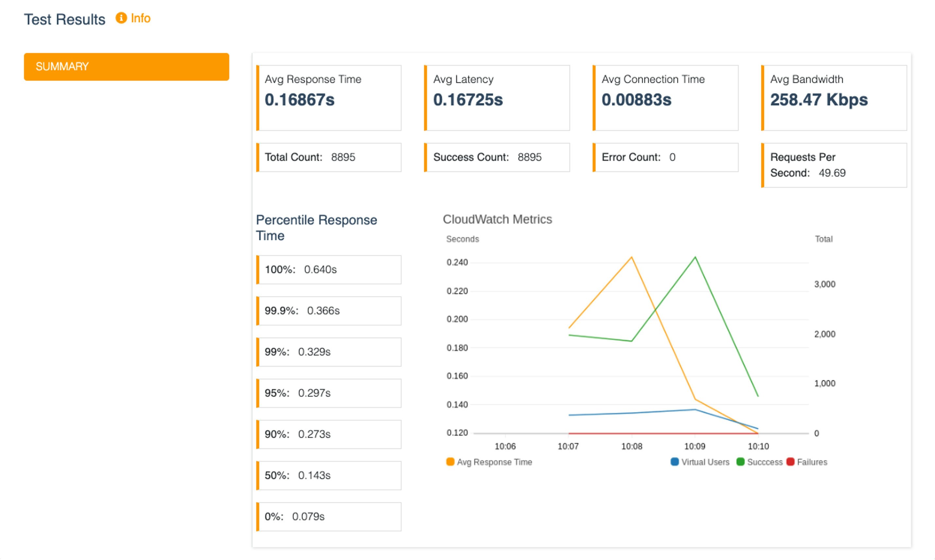Click the Total Count box
This screenshot has width=935, height=560.
(x=329, y=157)
